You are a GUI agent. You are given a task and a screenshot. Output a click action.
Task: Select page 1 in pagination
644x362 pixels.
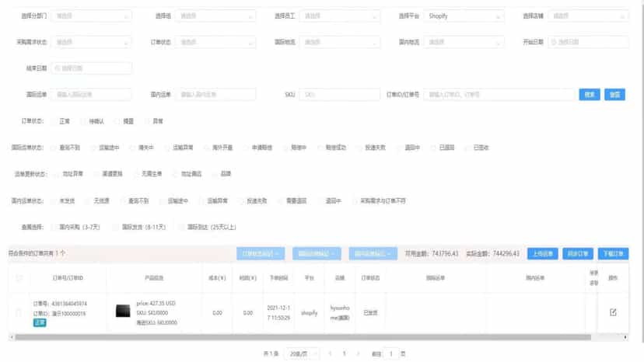pyautogui.click(x=345, y=353)
